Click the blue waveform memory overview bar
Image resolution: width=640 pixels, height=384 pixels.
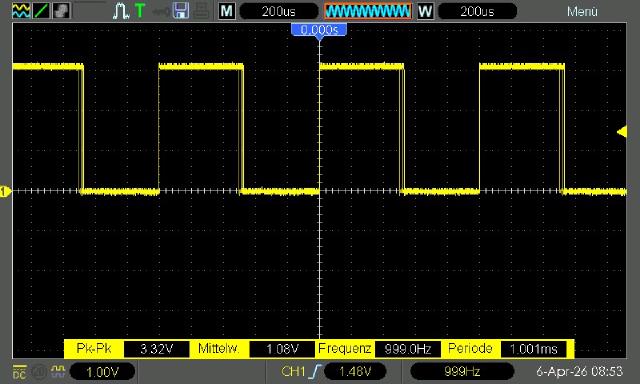(x=368, y=11)
